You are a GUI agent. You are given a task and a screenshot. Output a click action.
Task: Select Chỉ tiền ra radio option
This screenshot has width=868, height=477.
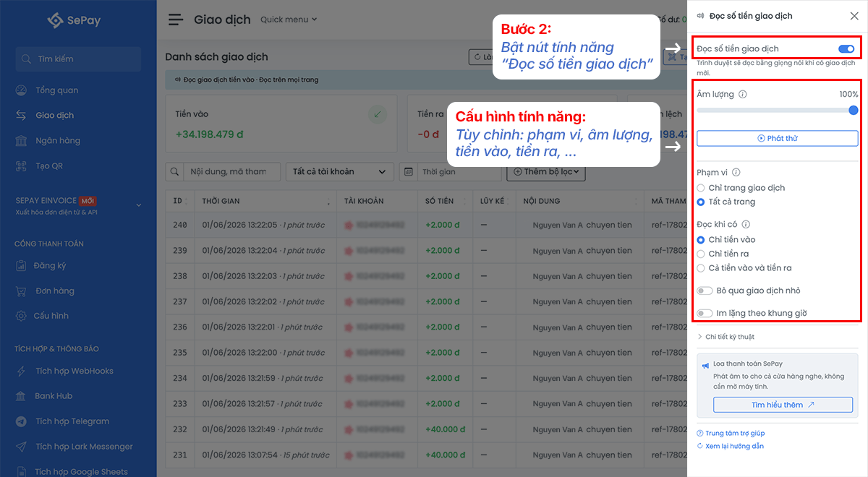[x=700, y=254]
